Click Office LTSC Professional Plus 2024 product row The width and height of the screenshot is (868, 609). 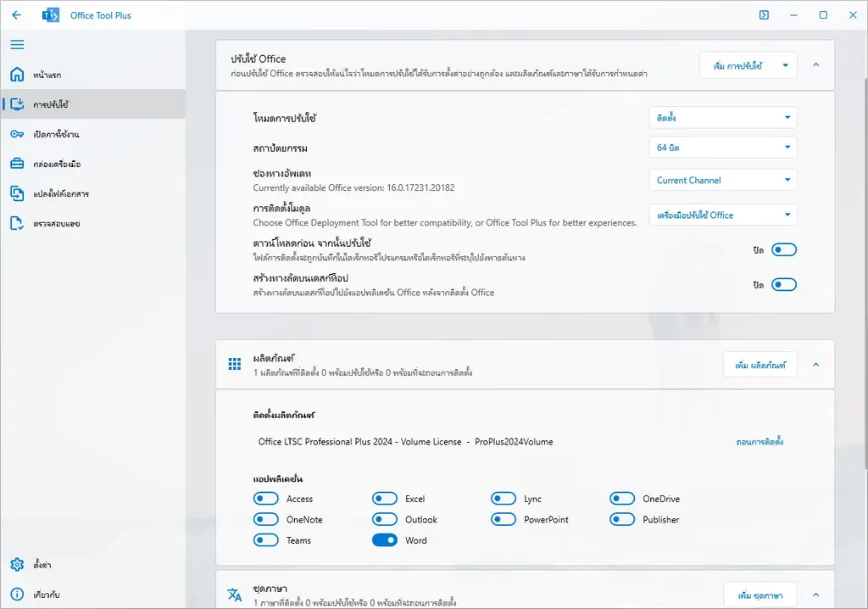click(x=405, y=442)
